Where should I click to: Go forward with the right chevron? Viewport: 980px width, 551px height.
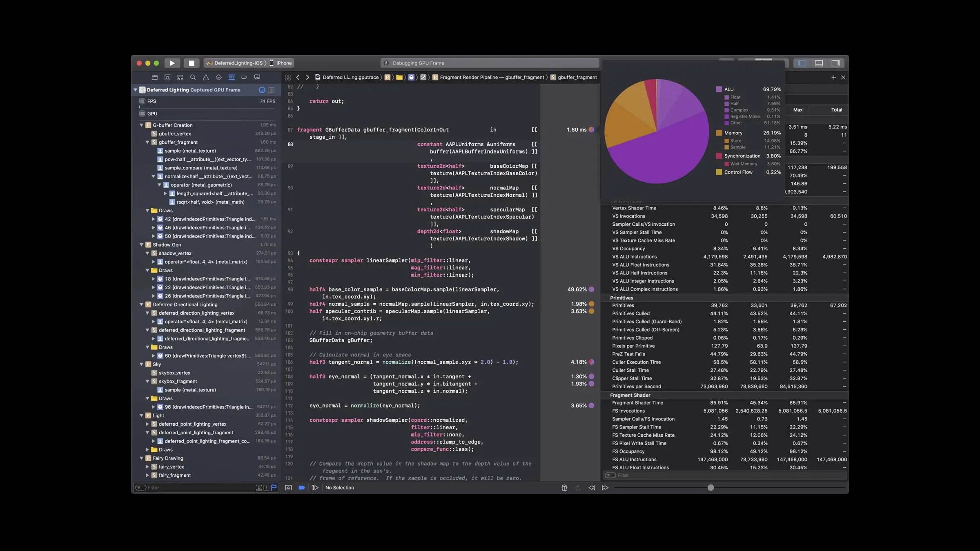point(307,77)
